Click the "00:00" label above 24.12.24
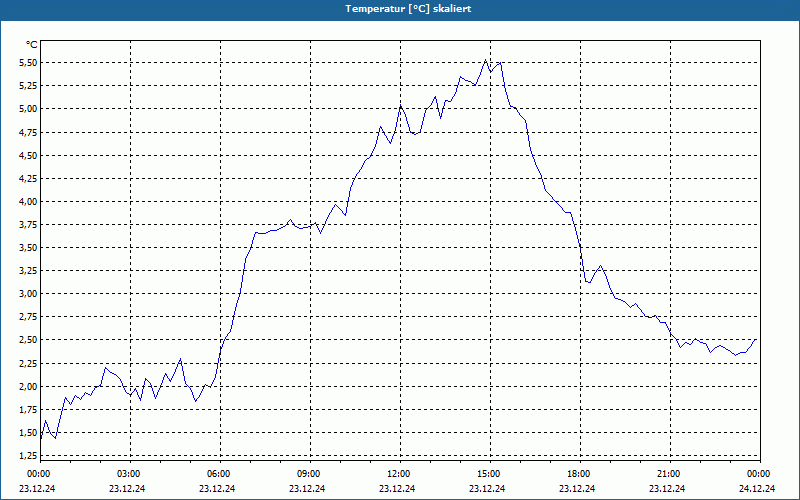The width and height of the screenshot is (800, 500). [760, 474]
